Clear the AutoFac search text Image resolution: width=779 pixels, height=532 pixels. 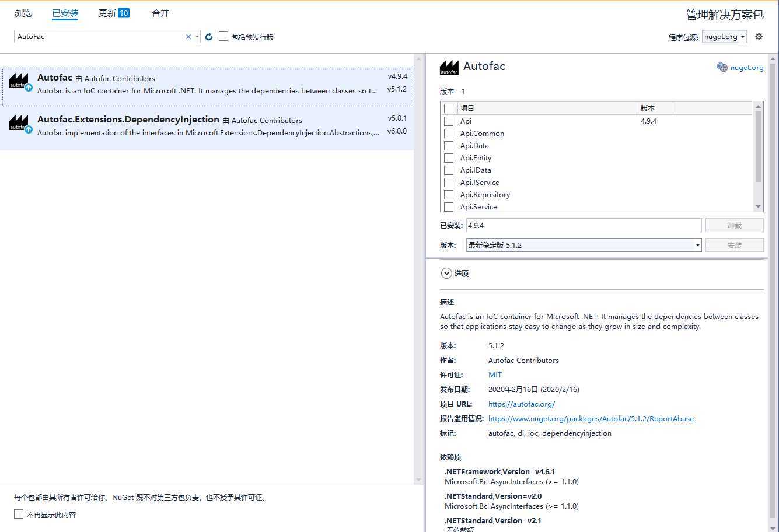tap(188, 37)
